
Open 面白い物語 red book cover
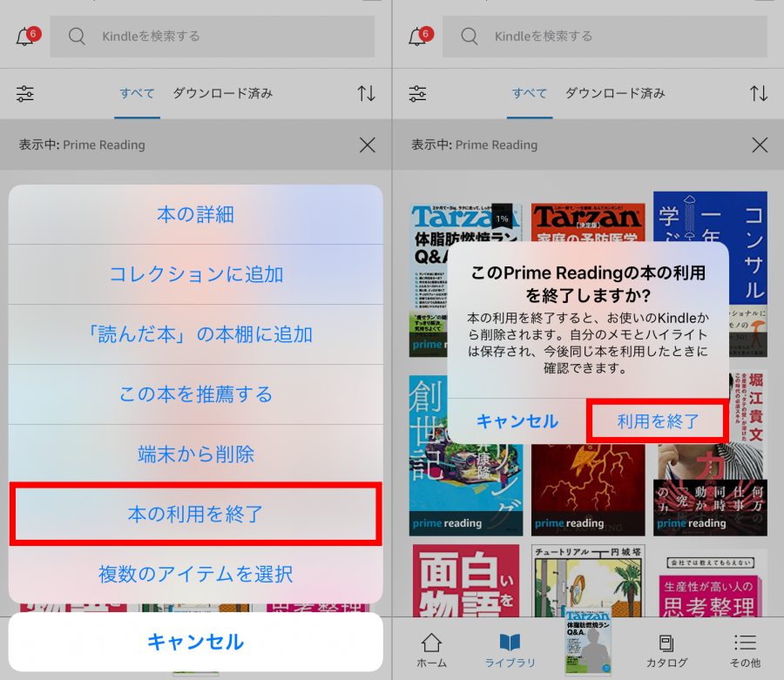coord(466,581)
